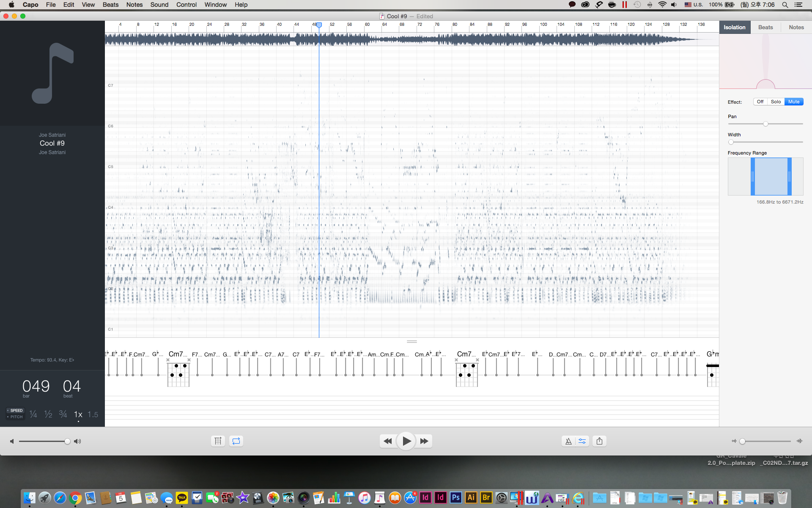
Task: Select quarter speed playback
Action: pos(33,414)
